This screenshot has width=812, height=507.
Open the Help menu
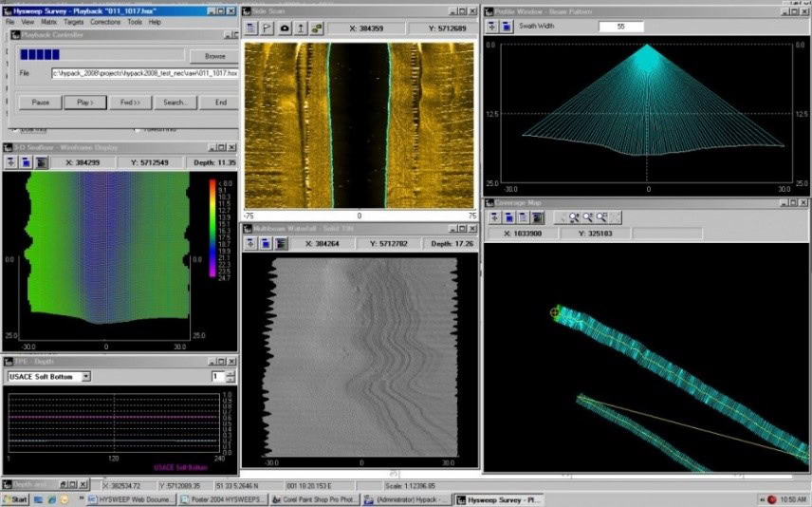(155, 22)
